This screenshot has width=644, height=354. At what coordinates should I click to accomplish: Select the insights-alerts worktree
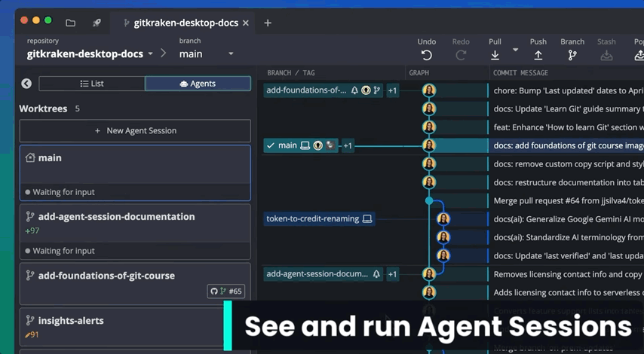123,328
